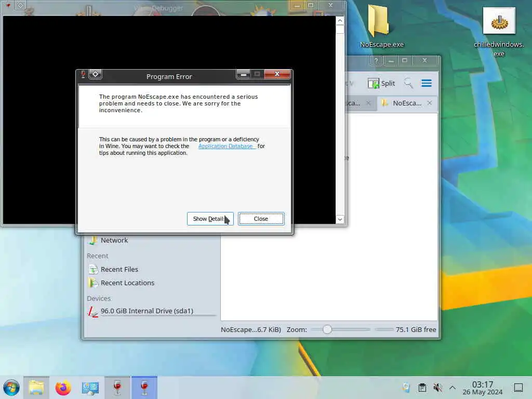Close the partially hidden ...ca... tab
The width and height of the screenshot is (532, 399).
pyautogui.click(x=368, y=103)
